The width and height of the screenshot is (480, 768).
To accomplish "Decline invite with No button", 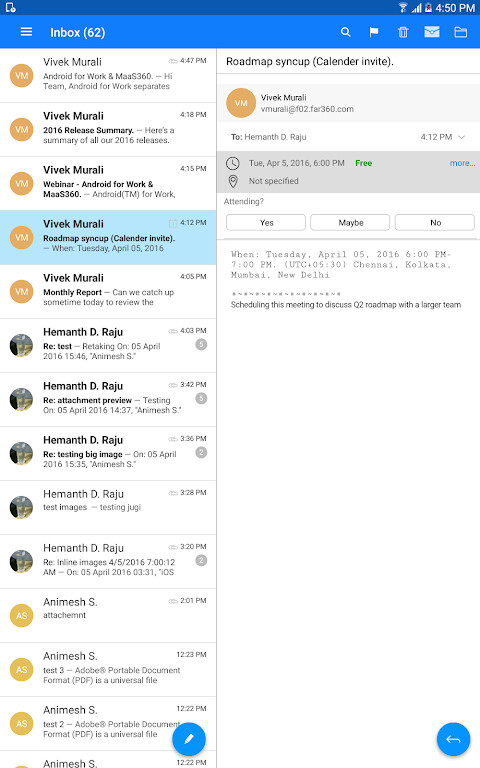I will coord(435,222).
